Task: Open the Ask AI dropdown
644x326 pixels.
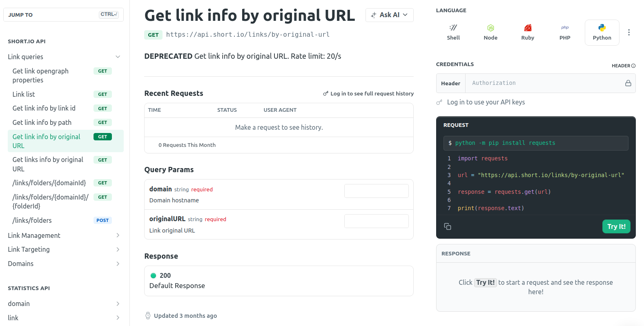Action: [390, 15]
